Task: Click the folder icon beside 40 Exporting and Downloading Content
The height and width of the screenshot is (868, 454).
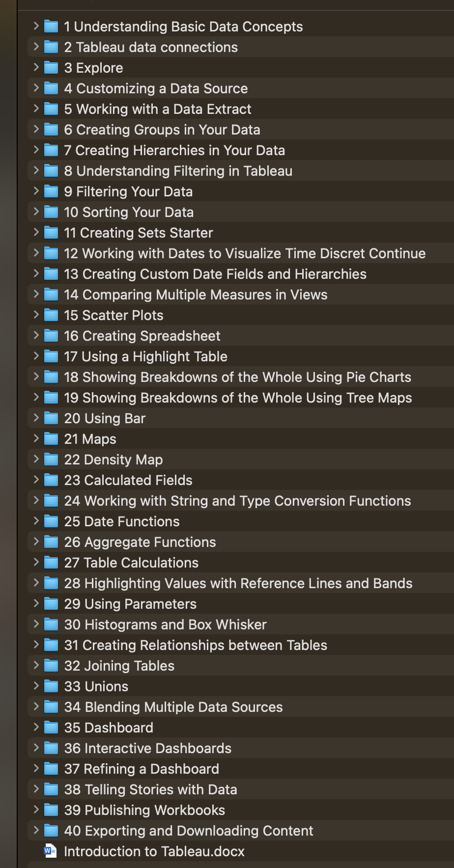Action: [x=51, y=831]
